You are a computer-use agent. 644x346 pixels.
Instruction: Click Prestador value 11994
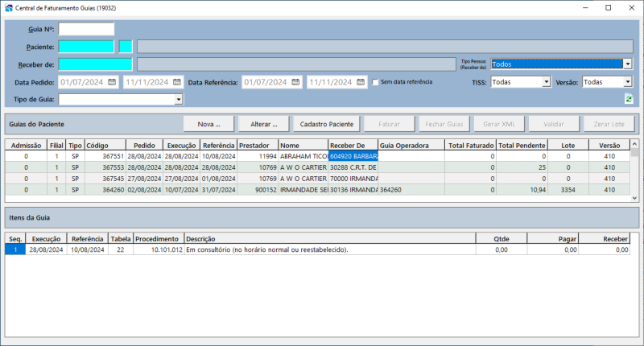point(258,156)
